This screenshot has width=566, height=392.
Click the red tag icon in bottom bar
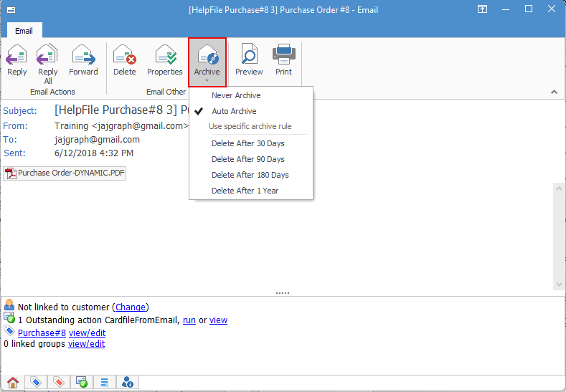[x=59, y=382]
